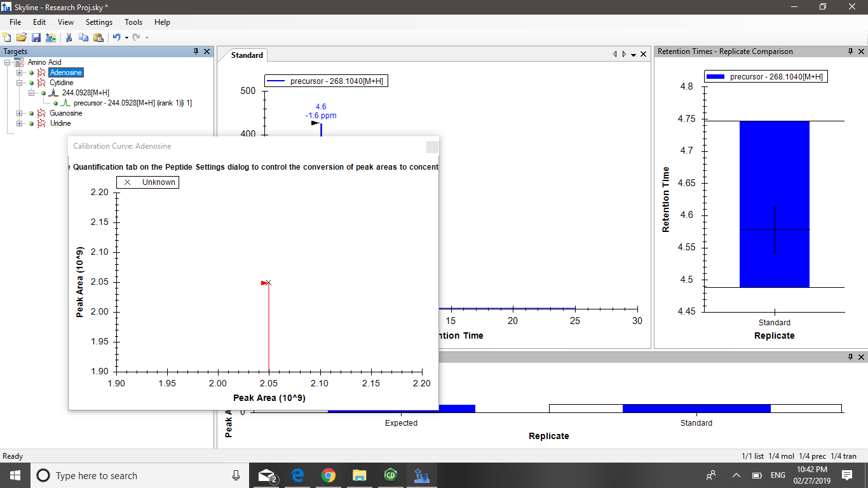Image resolution: width=868 pixels, height=488 pixels.
Task: Click the Copy toolbar icon
Action: (83, 37)
